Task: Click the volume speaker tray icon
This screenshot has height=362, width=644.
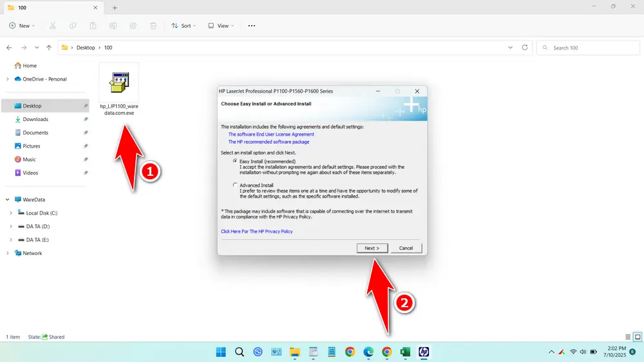Action: pyautogui.click(x=583, y=352)
